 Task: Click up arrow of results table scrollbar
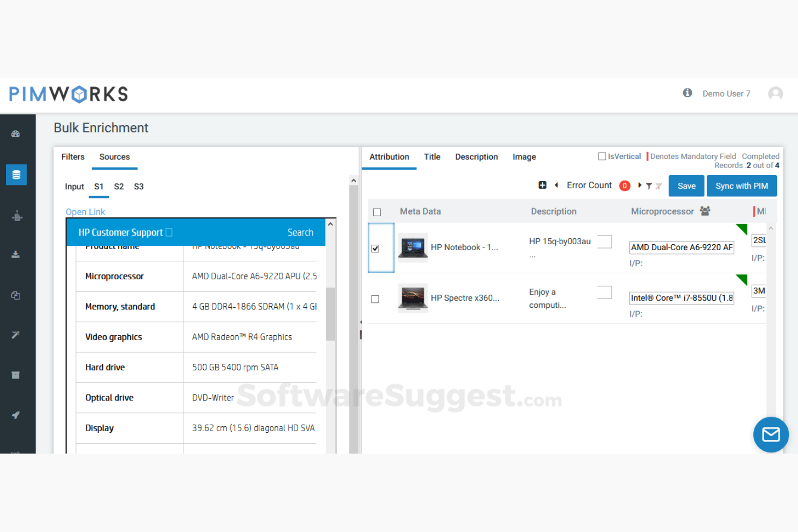pos(771,228)
